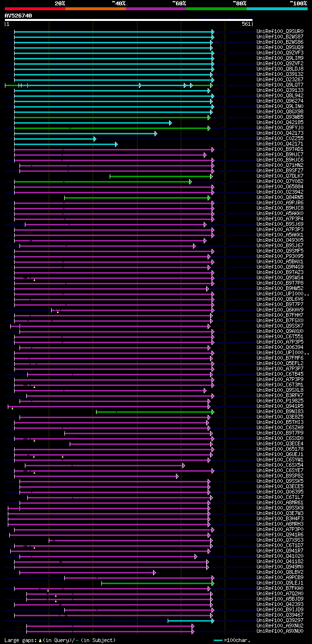Open hit UniRef100_Q39297
This screenshot has width=312, height=644.
tap(280, 621)
